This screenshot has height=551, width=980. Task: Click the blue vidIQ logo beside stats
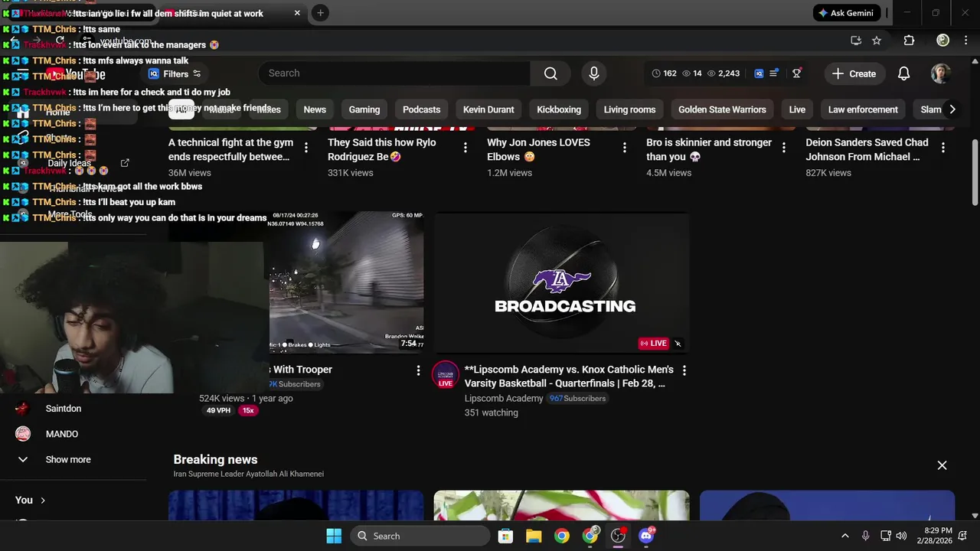(x=759, y=73)
